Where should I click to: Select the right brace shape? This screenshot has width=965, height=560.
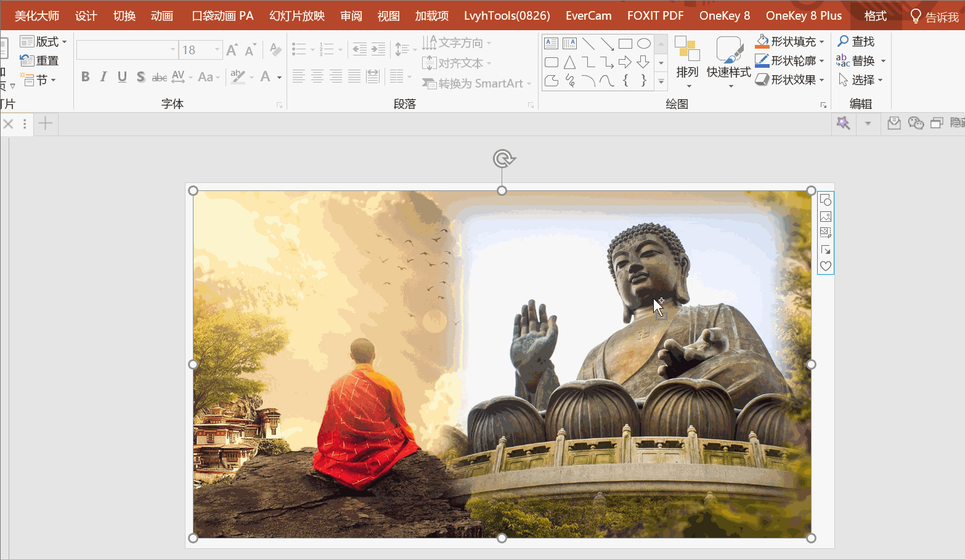(644, 81)
